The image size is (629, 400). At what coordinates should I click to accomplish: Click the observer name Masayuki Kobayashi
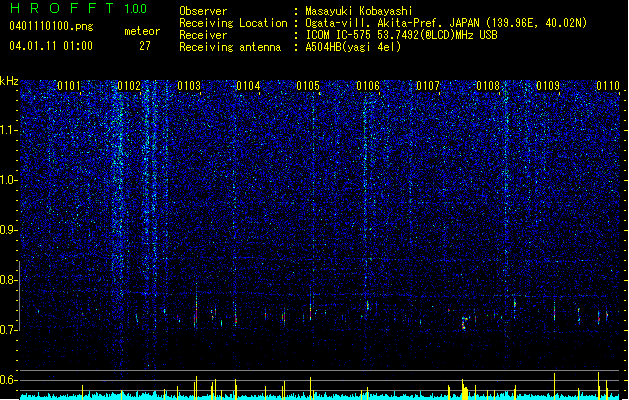point(359,11)
